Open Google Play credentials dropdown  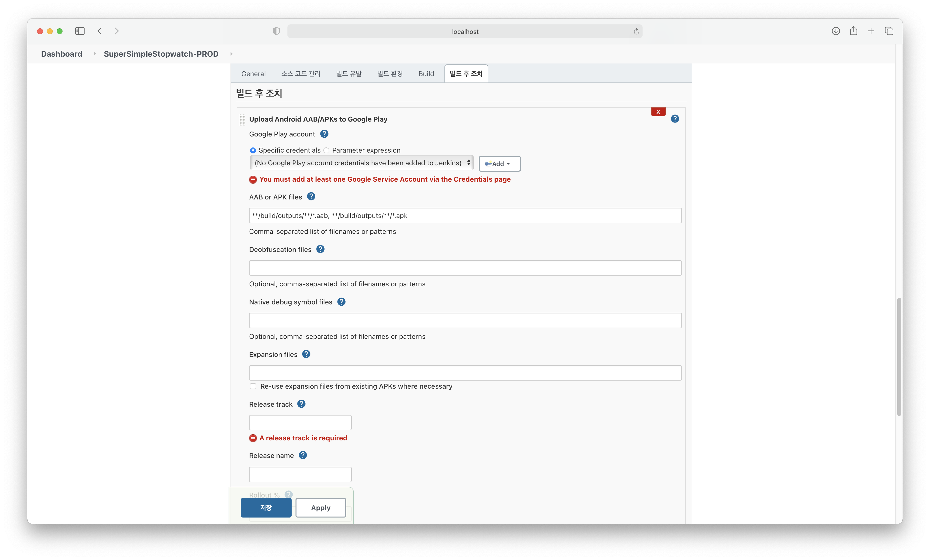click(x=361, y=163)
